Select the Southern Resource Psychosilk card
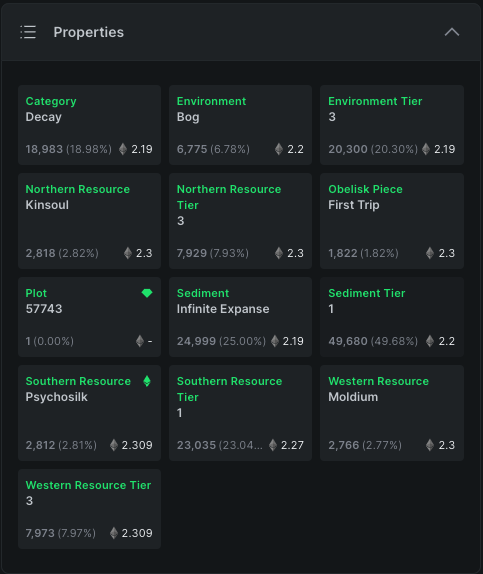Viewport: 483px width, 574px height. tap(89, 413)
